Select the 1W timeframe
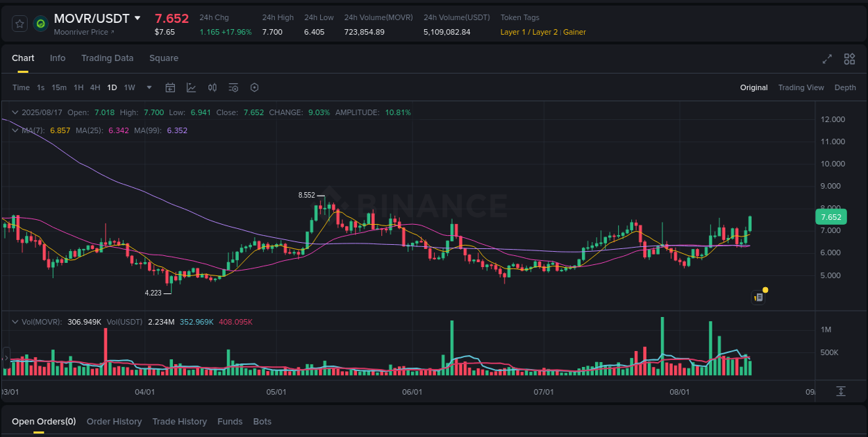868x437 pixels. [x=129, y=87]
